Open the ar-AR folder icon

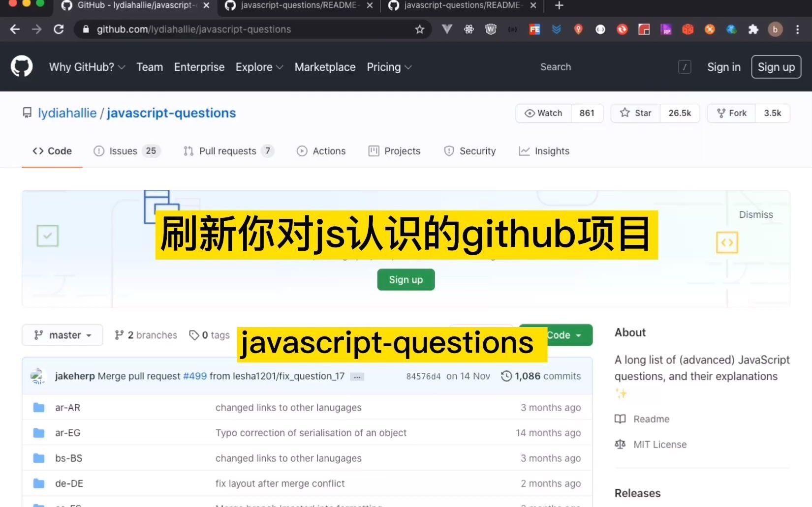pyautogui.click(x=39, y=407)
